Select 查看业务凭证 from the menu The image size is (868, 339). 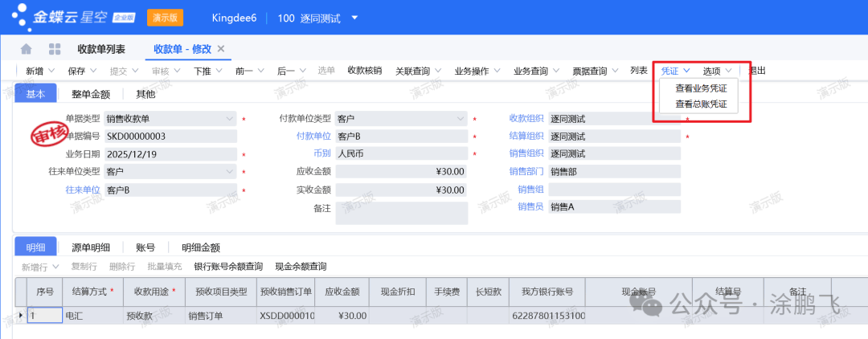point(701,88)
